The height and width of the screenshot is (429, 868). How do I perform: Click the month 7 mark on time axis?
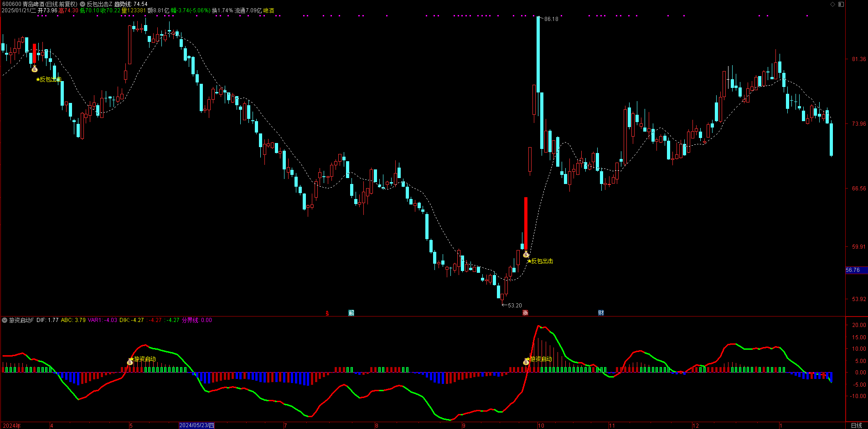(x=285, y=426)
